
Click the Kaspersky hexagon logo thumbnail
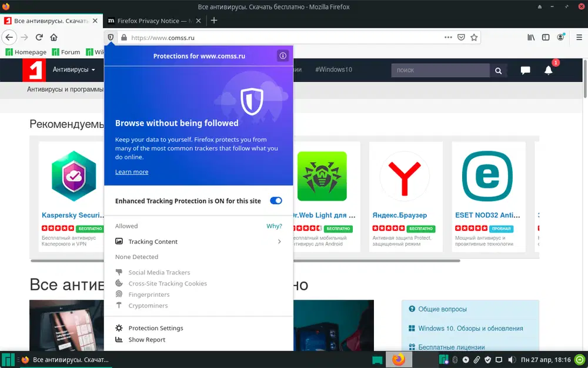point(74,176)
